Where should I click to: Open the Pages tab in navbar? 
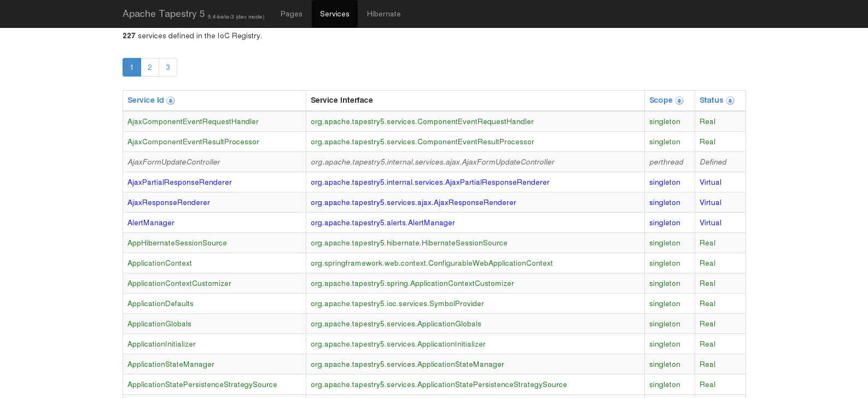[291, 14]
